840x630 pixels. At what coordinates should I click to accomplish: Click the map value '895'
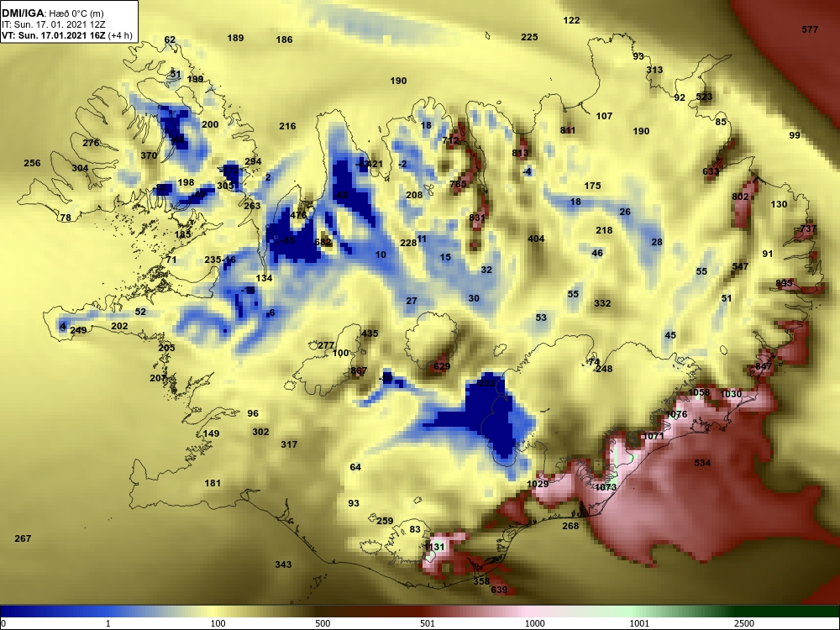tap(784, 284)
